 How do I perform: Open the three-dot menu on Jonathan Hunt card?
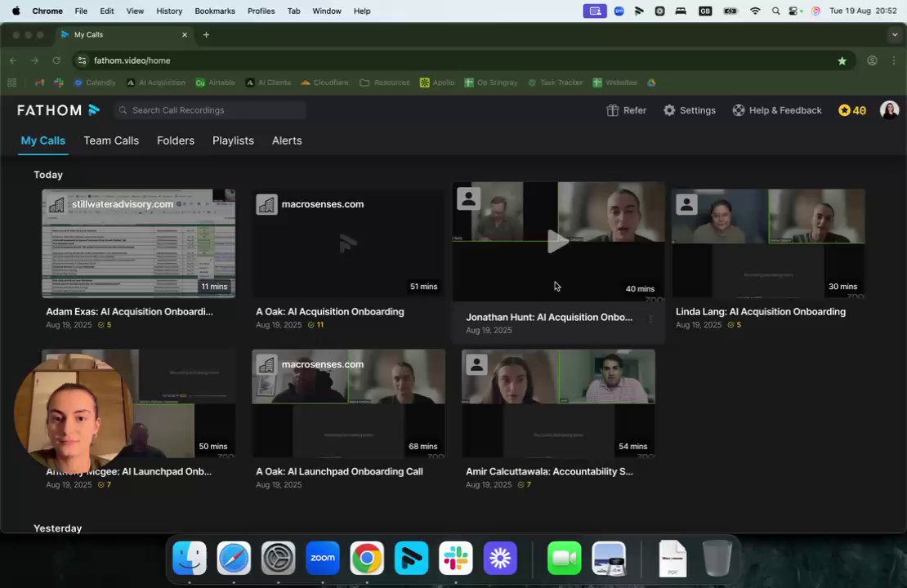click(650, 318)
